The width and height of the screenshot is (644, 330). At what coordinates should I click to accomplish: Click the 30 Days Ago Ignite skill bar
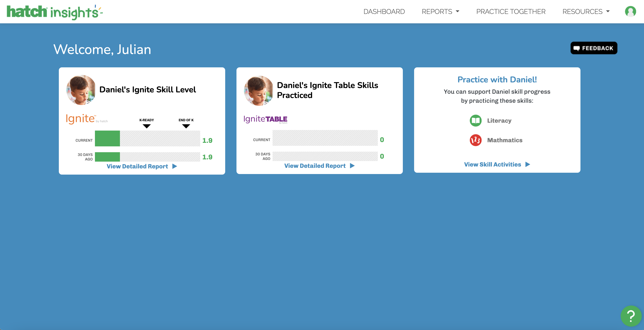(x=147, y=157)
